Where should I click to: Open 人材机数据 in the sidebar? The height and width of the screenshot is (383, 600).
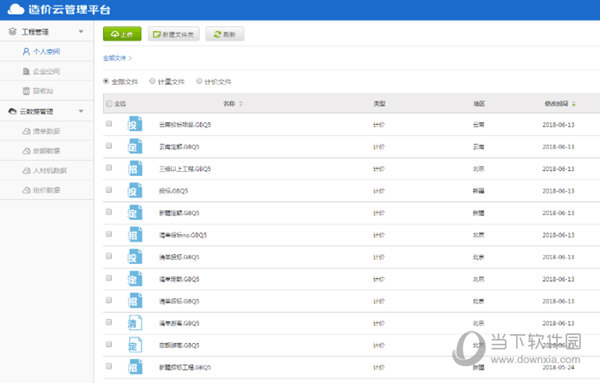(x=46, y=171)
